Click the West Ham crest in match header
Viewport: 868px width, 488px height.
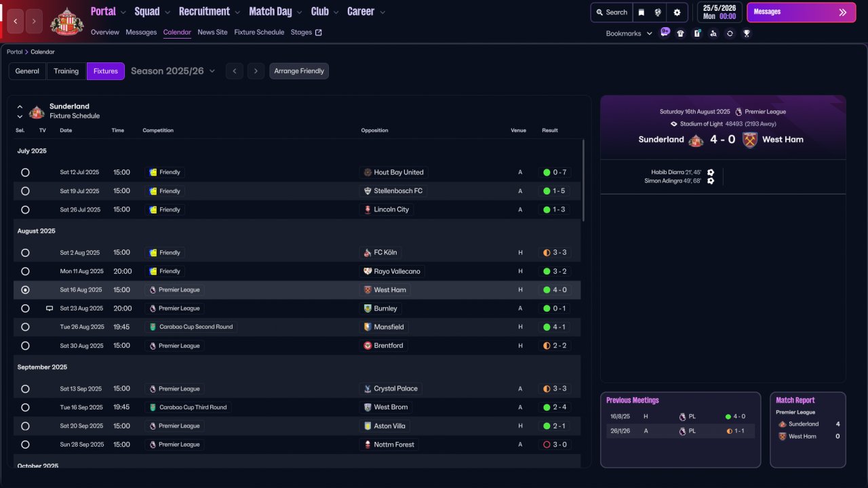(x=749, y=140)
